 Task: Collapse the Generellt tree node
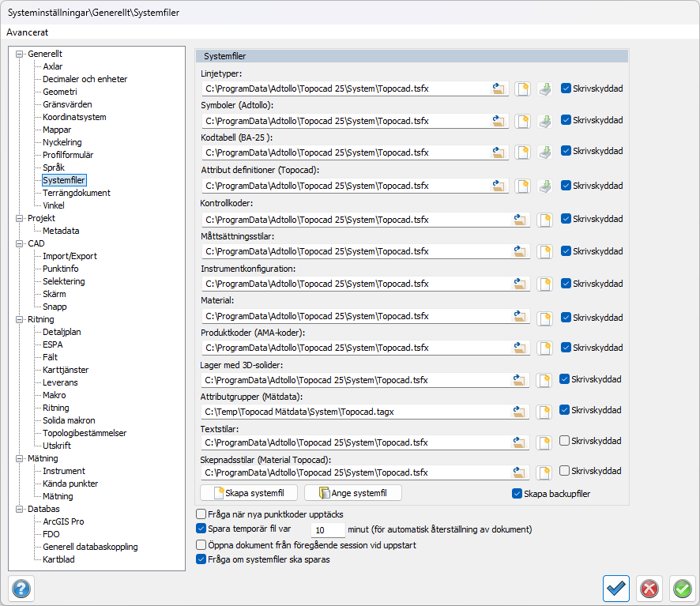(x=20, y=54)
